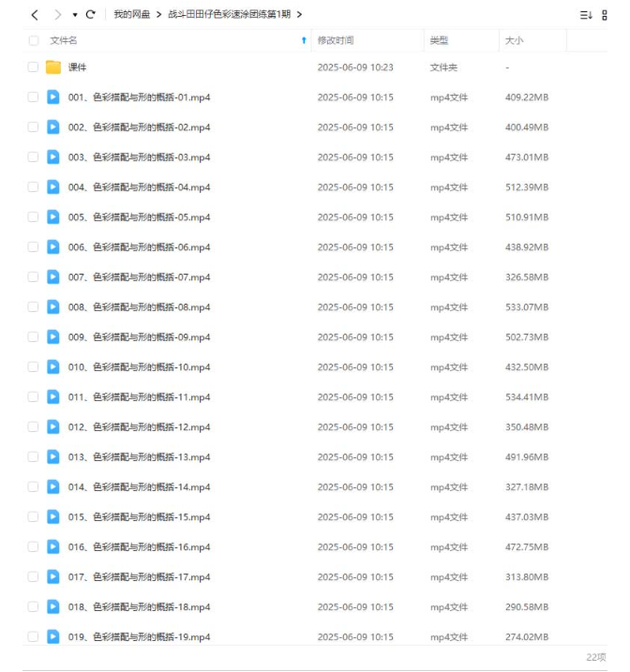Viewport: 630px width, 672px height.
Task: Click the 22项 item count
Action: (x=596, y=657)
